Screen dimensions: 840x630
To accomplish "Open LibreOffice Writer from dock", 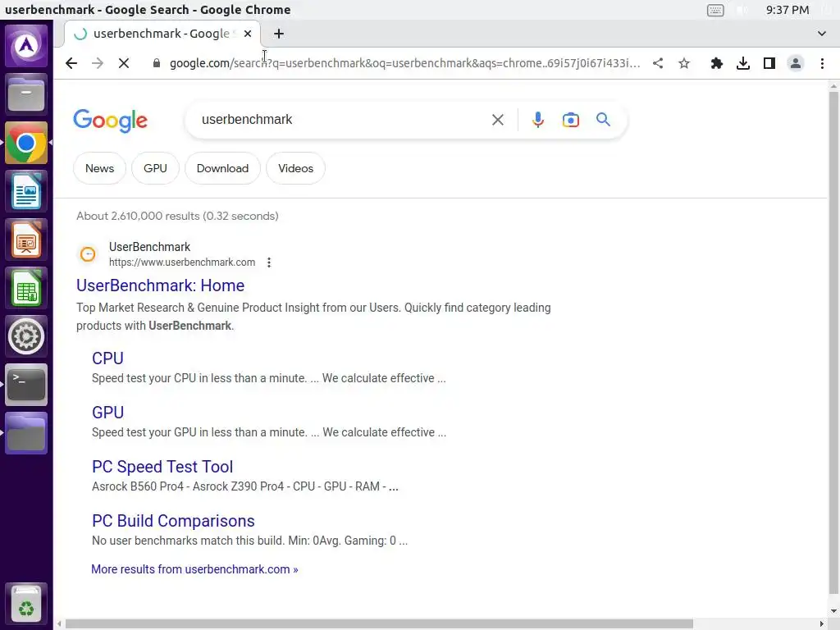I will click(26, 191).
